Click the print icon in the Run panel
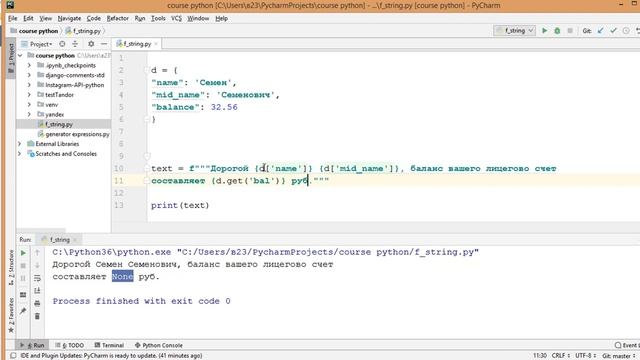The image size is (640, 360). (x=37, y=303)
